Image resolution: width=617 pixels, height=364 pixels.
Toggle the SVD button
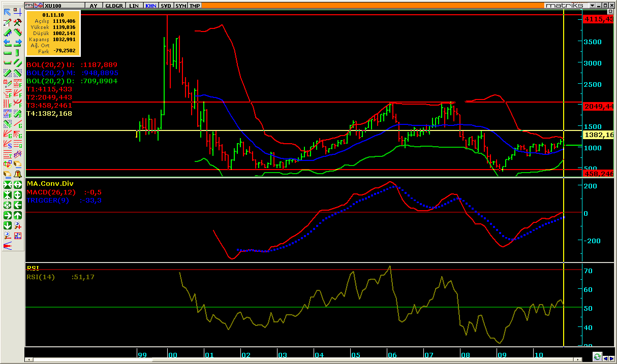click(166, 6)
